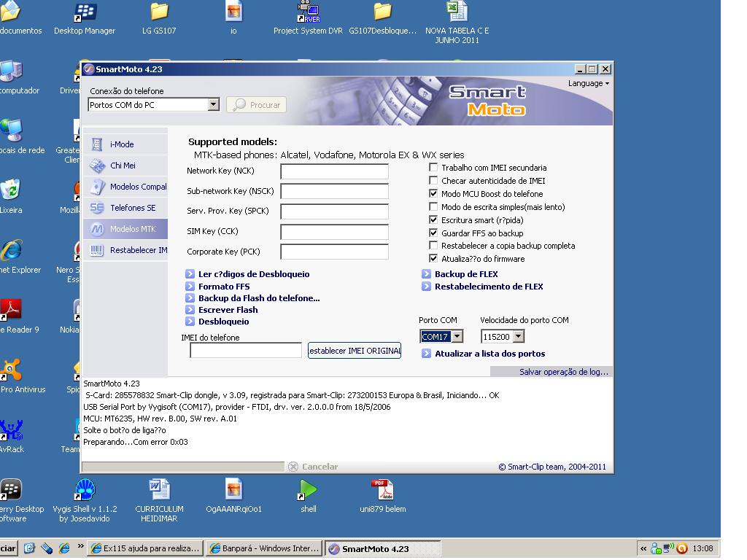Click Escrever Flash link
The image size is (747, 560).
coord(228,310)
